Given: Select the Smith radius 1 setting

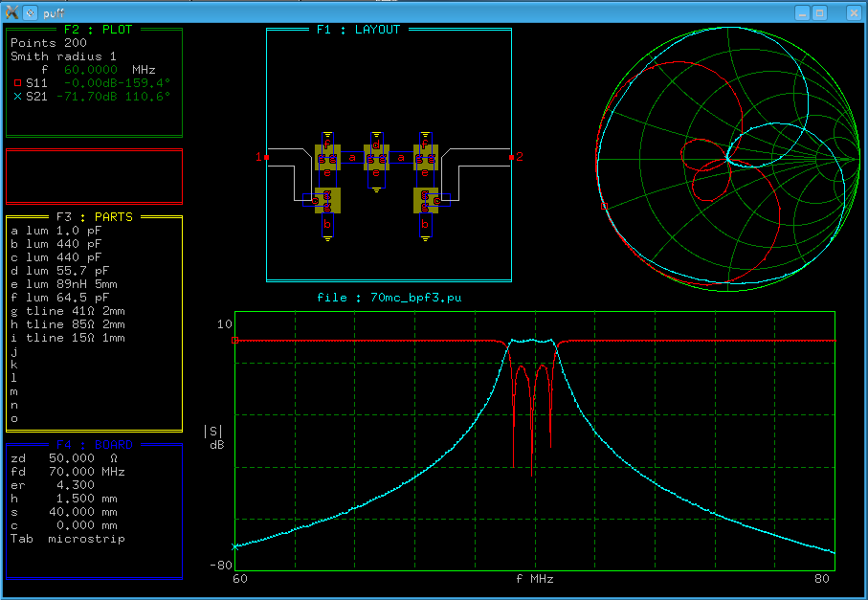Looking at the screenshot, I should 64,56.
